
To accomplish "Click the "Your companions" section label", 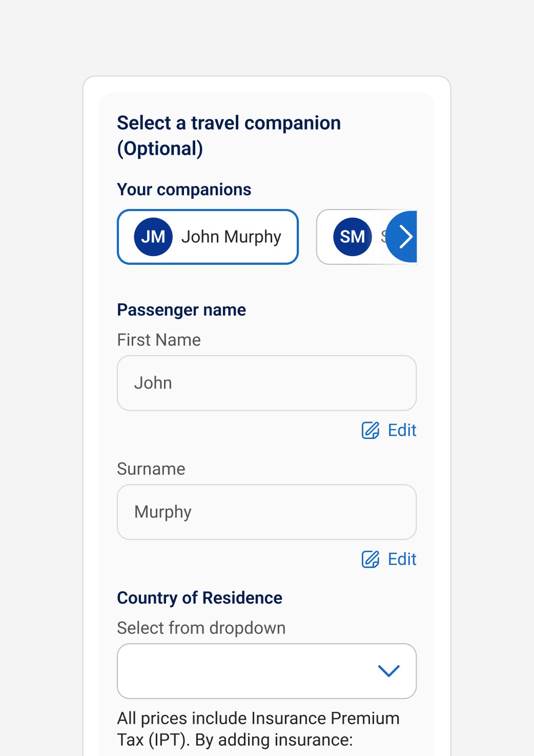I will coord(184,190).
